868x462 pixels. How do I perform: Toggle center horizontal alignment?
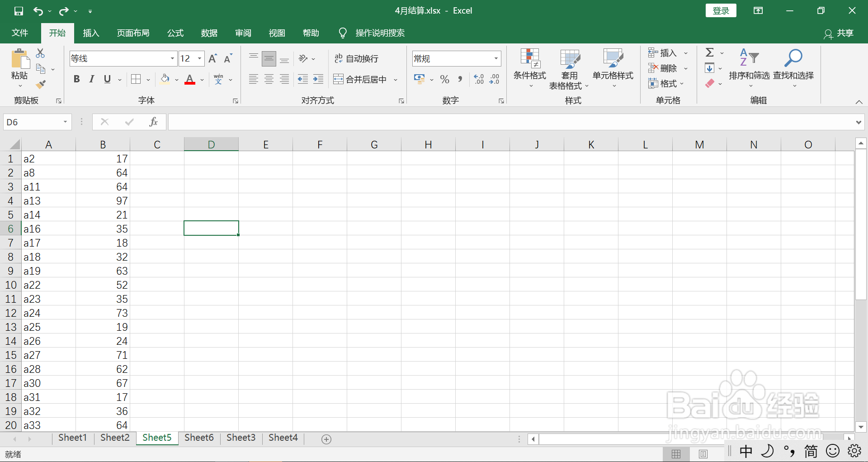click(x=269, y=79)
